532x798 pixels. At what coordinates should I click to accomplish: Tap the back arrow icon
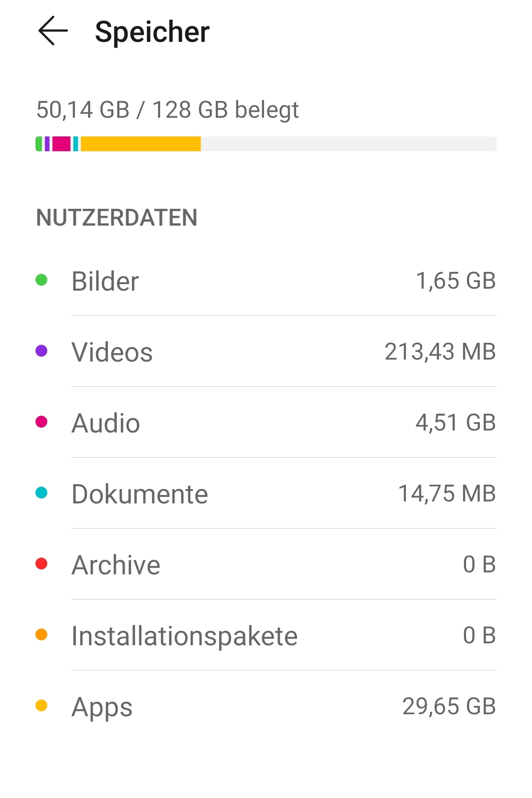coord(53,31)
